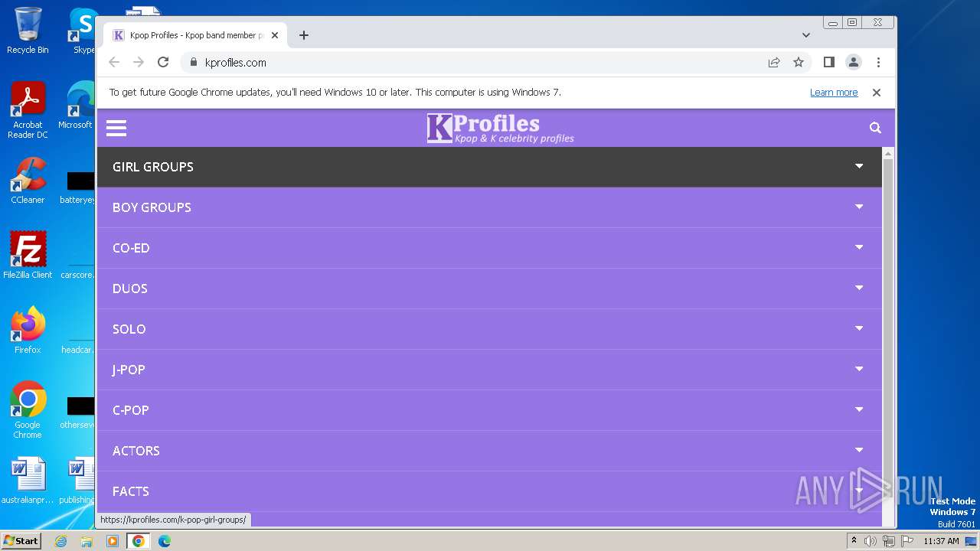Dismiss the Chrome update notice
Image resolution: width=980 pixels, height=551 pixels.
point(877,93)
